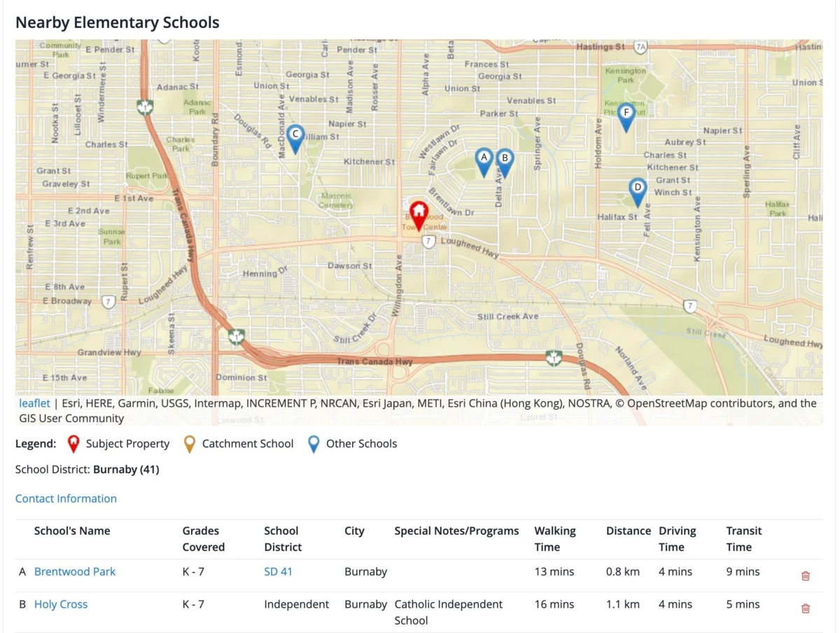The height and width of the screenshot is (633, 840).
Task: Click the Other Schools legend pin
Action: (x=313, y=443)
